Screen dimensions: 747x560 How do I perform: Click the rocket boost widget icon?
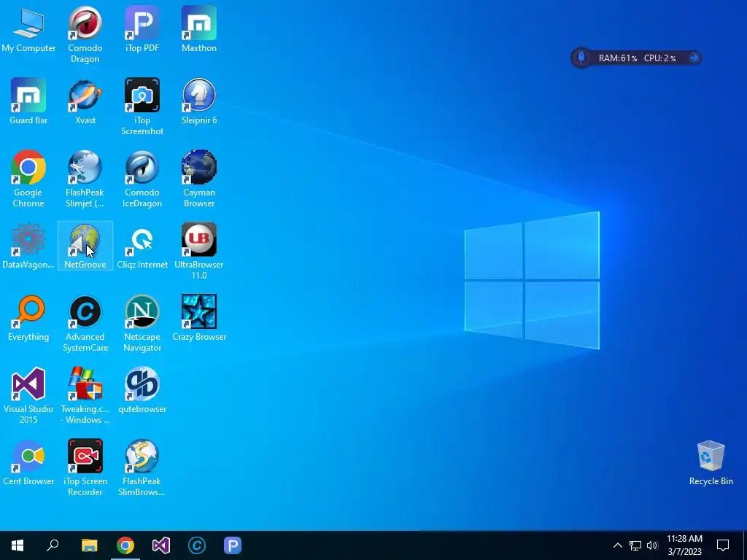point(581,58)
